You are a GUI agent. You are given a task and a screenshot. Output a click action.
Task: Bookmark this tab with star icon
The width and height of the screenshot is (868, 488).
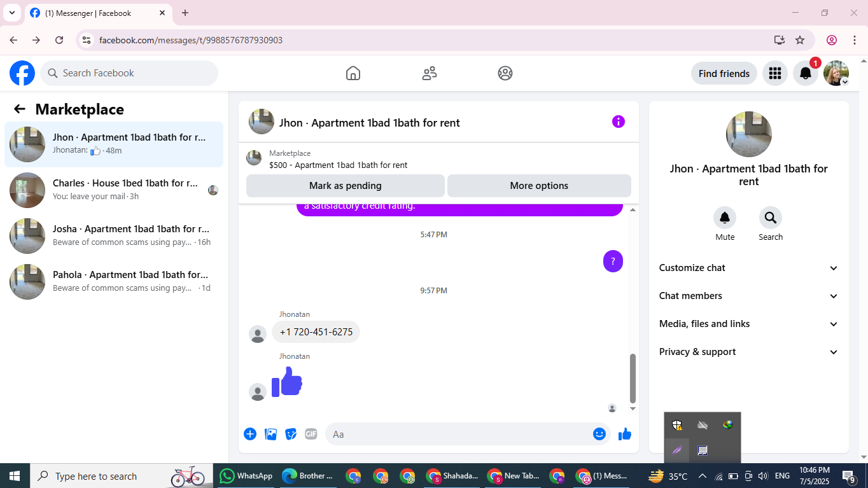(800, 40)
